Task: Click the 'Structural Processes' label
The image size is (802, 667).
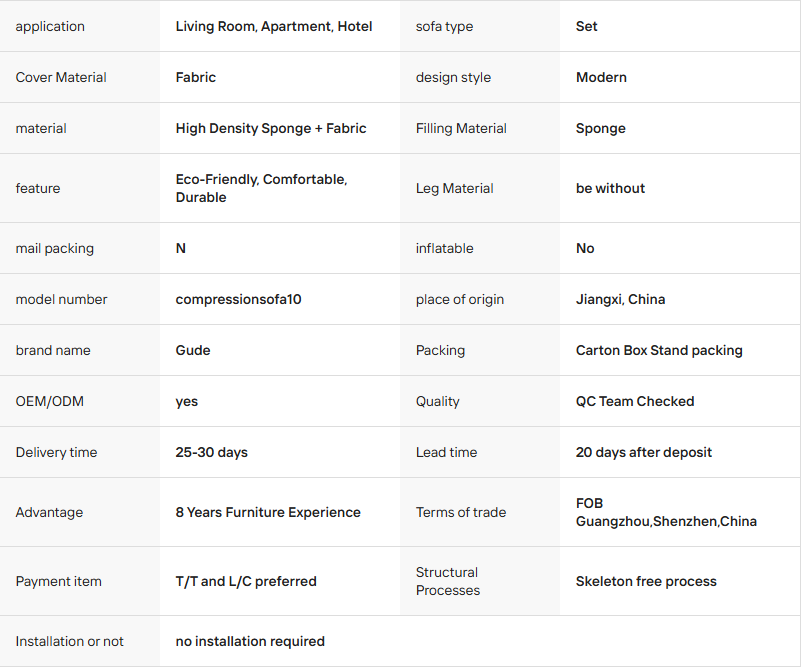Action: 448,581
